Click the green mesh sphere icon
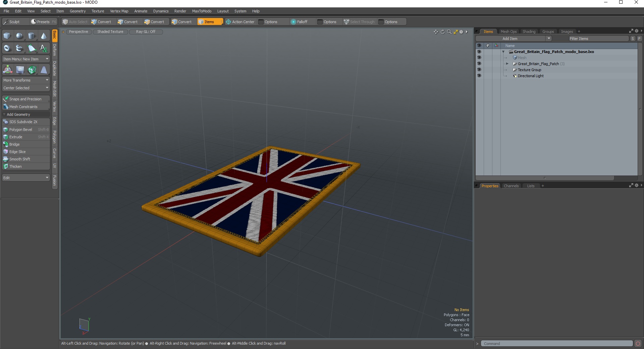Screen dimensions: 644x349 [32, 70]
